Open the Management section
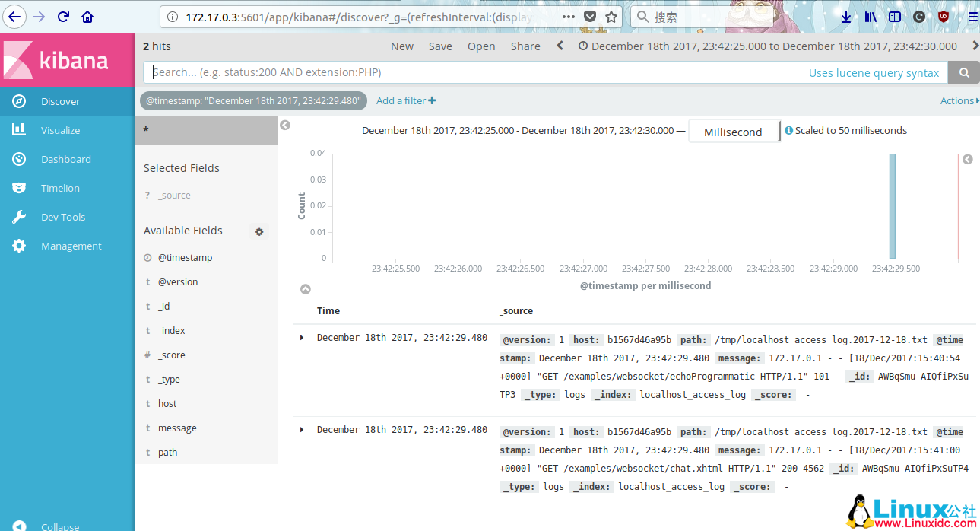Viewport: 980px width, 531px height. pyautogui.click(x=73, y=246)
